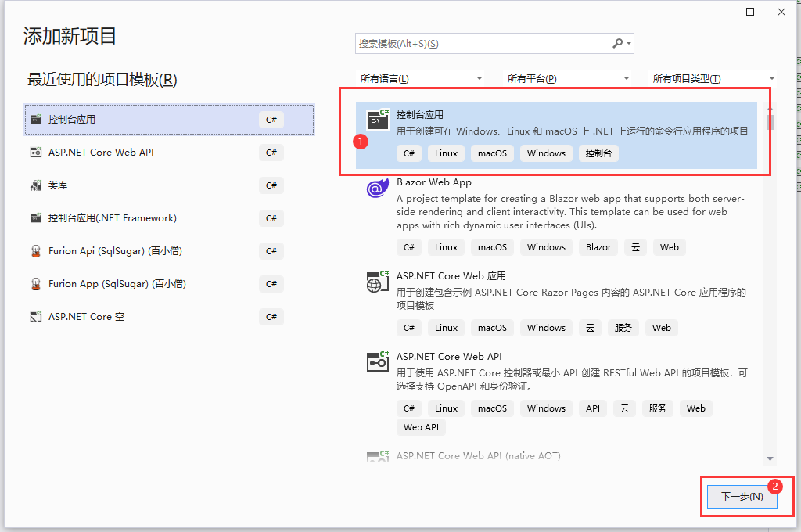Click ASP.NET Core Web API icon in template list
This screenshot has width=801, height=532.
coord(378,361)
